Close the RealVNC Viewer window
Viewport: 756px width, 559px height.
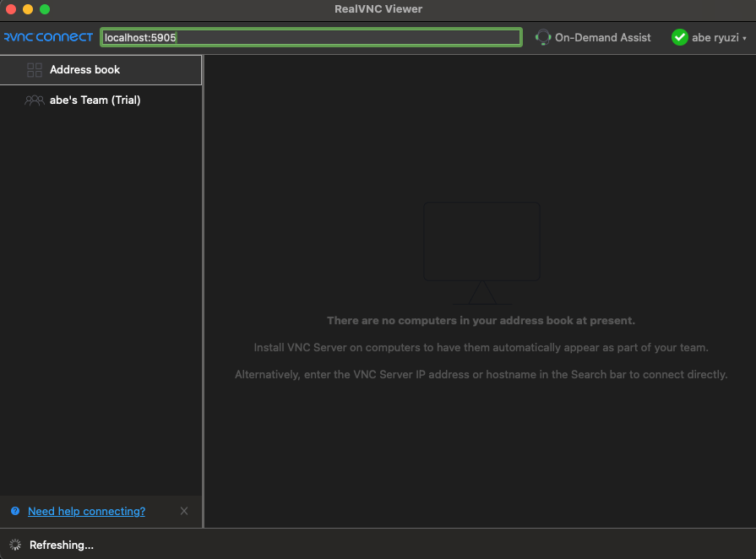click(11, 9)
